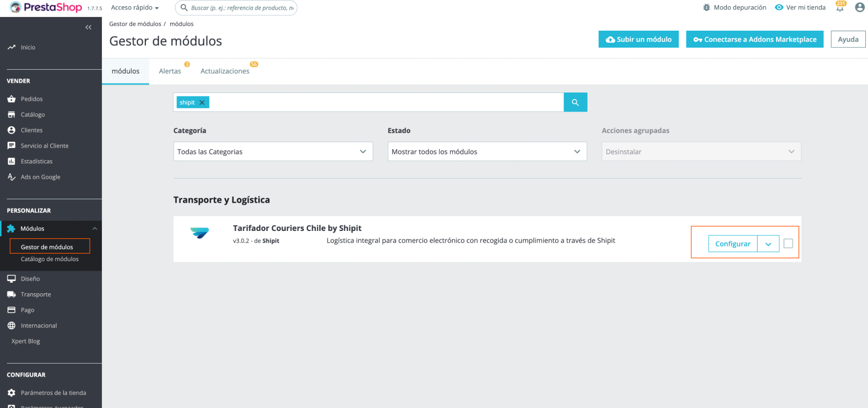
Task: Open the Acciones agrupadas Desinstalar dropdown
Action: pos(701,152)
